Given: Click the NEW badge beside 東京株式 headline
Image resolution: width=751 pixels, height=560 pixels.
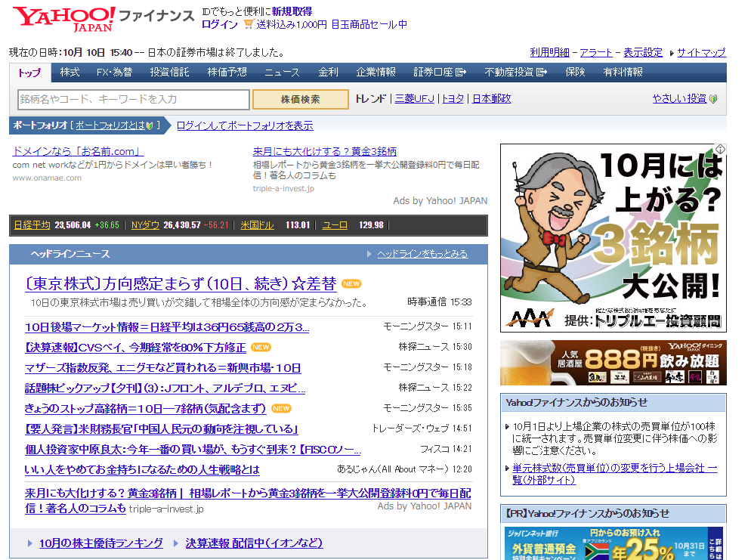Looking at the screenshot, I should [351, 284].
